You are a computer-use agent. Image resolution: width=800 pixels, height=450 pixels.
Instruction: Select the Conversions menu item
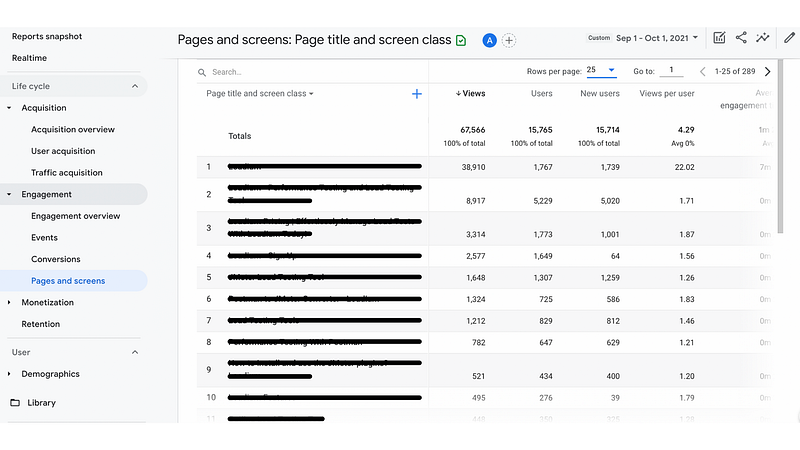point(56,259)
